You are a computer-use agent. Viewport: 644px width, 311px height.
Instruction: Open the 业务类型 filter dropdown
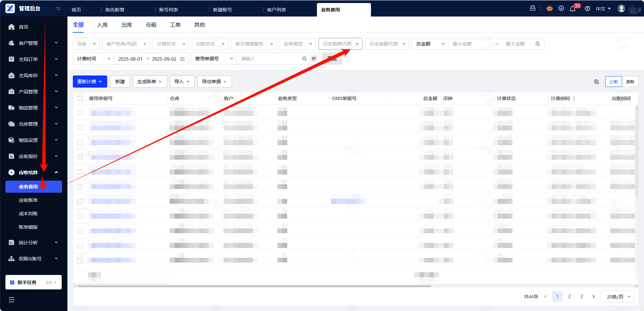tap(298, 44)
